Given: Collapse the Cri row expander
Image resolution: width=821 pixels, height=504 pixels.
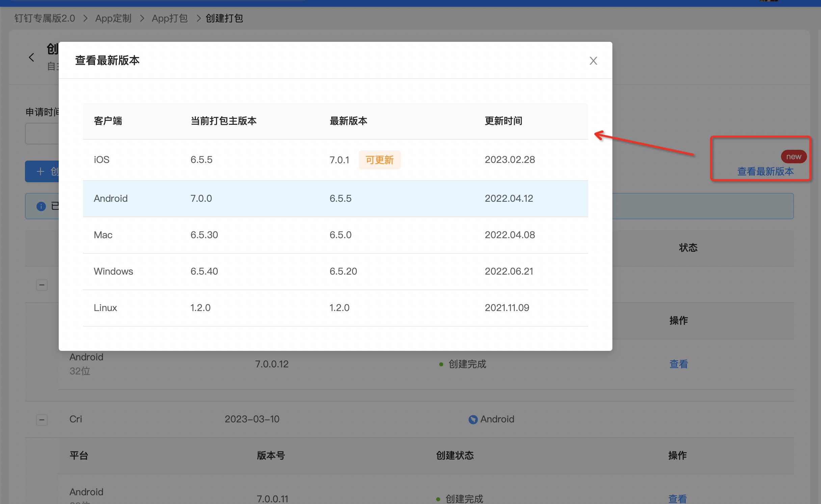Looking at the screenshot, I should pos(42,420).
